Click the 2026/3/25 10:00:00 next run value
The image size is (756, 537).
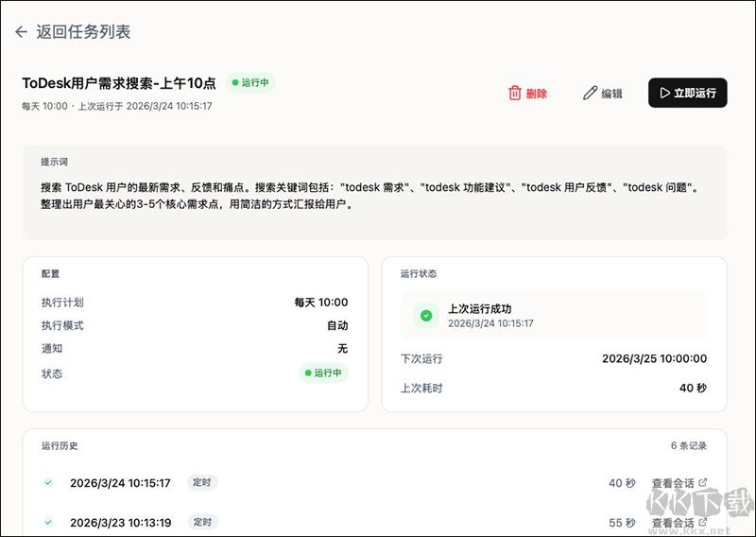tap(654, 358)
